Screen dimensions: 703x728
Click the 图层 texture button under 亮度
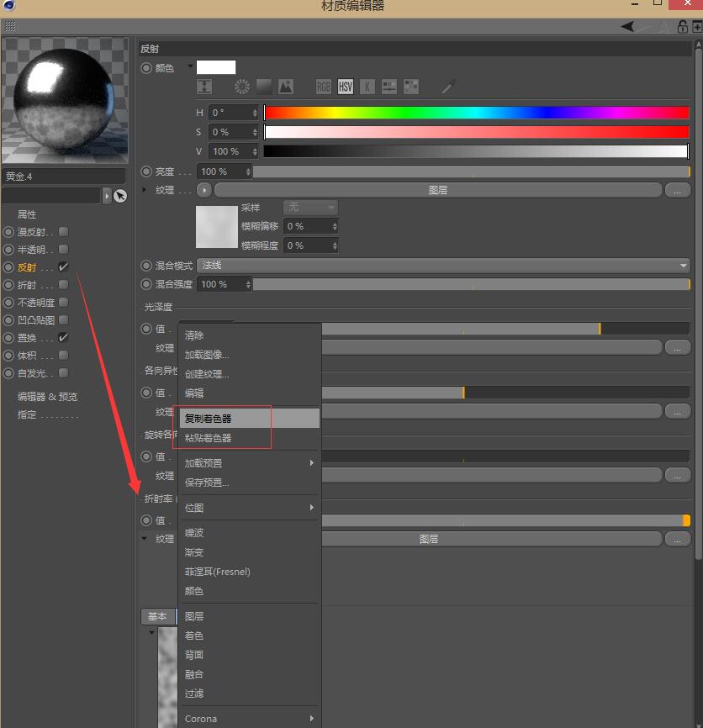(437, 191)
